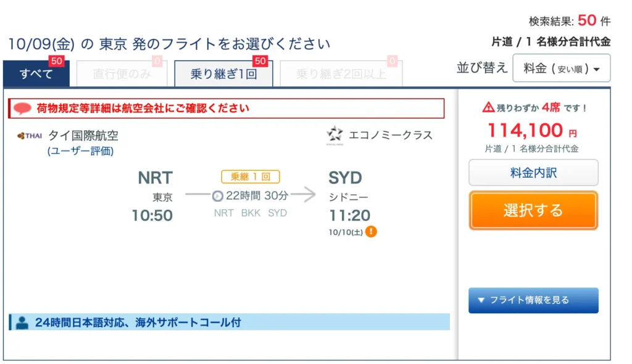Click the THAI airline logo
This screenshot has height=364, width=632.
point(30,136)
